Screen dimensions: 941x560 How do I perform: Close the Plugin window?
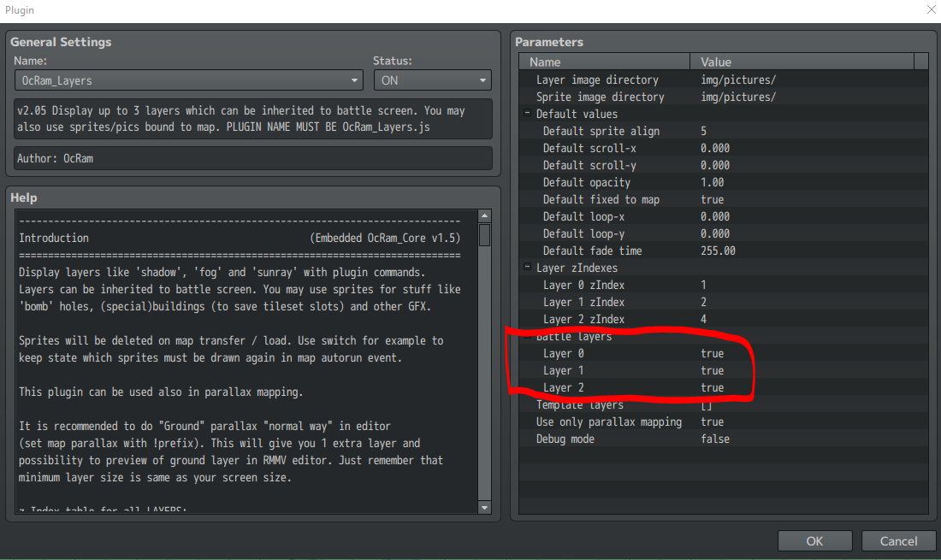(x=931, y=9)
